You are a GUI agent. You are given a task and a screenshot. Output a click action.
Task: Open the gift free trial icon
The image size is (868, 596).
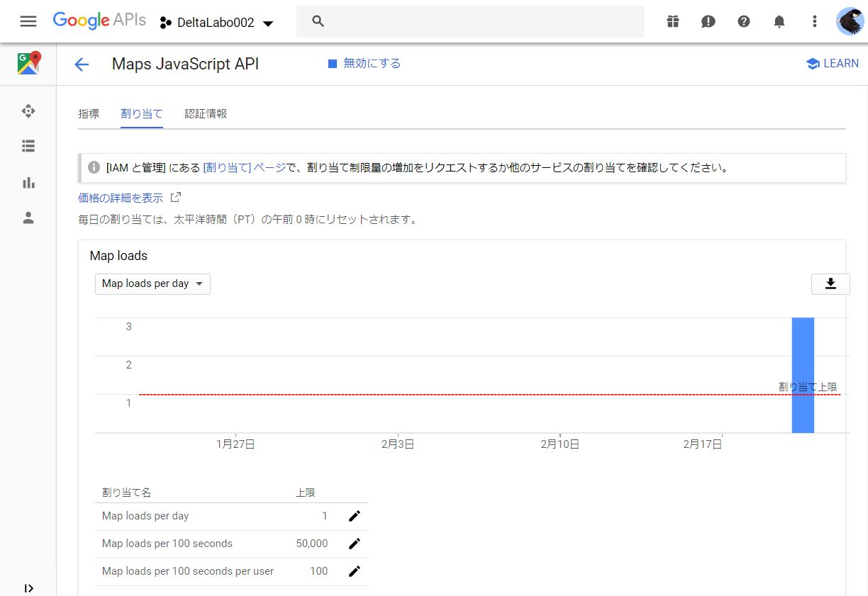pyautogui.click(x=673, y=21)
